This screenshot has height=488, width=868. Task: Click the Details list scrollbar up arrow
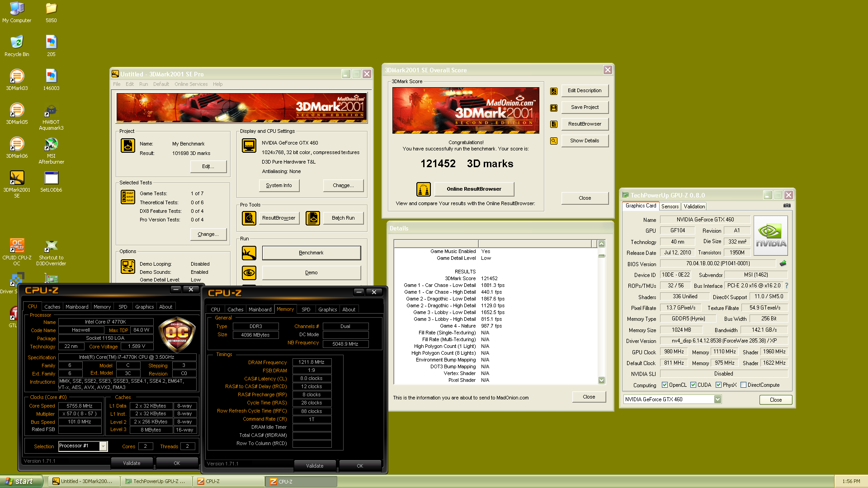[601, 244]
